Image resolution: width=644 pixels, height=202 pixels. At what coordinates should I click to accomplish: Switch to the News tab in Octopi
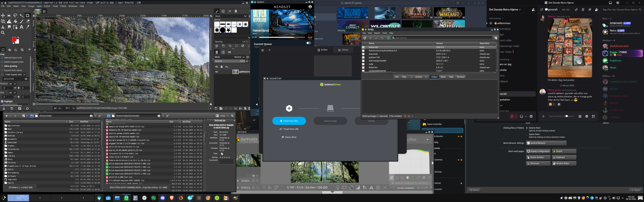tap(443, 77)
